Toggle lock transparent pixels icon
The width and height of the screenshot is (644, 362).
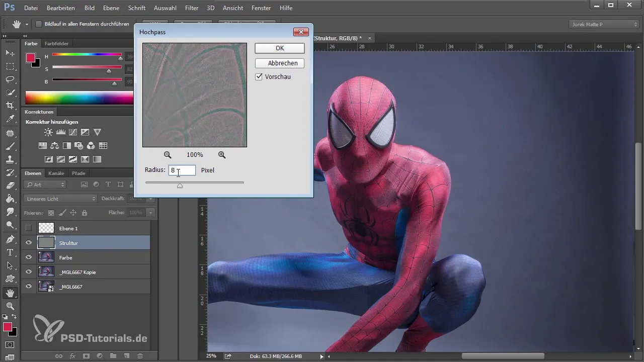pos(51,213)
